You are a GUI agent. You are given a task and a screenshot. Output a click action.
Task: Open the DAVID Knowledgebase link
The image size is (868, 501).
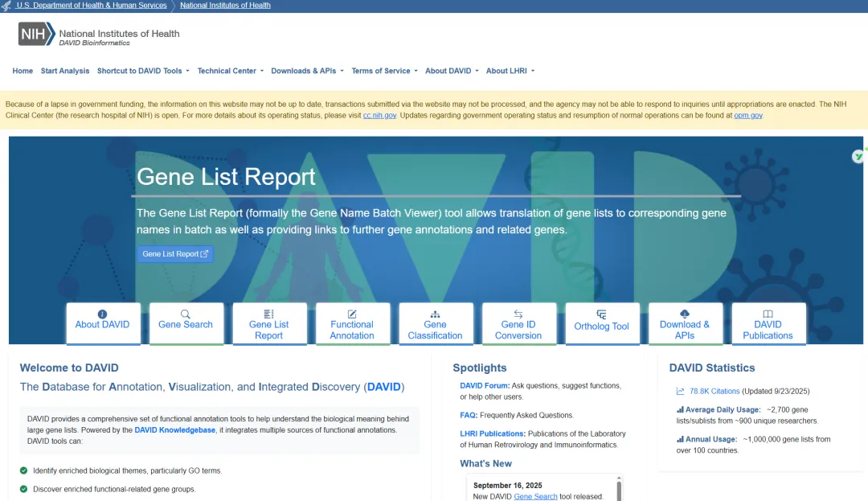tap(175, 430)
